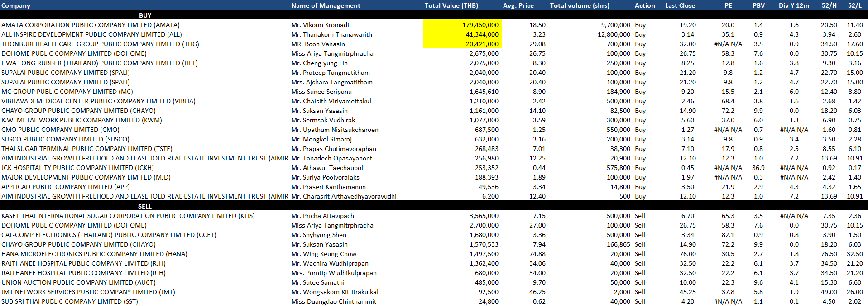This screenshot has height=306, width=868.
Task: Click the HANA Microelectronics company cell
Action: [x=94, y=254]
